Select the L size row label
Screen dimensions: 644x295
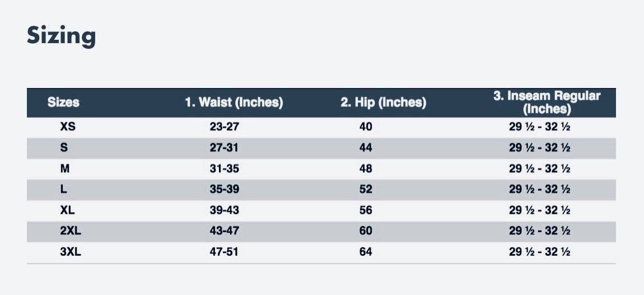pyautogui.click(x=63, y=189)
